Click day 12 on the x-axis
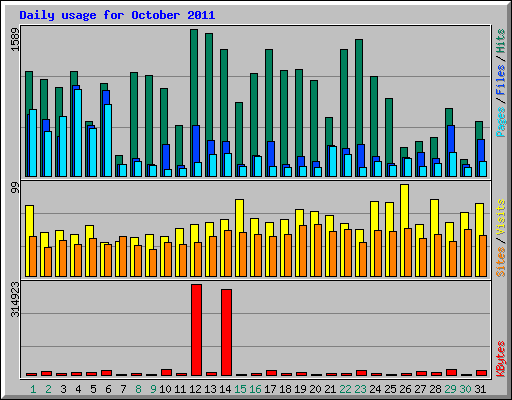This screenshot has height=400, width=512. [195, 389]
